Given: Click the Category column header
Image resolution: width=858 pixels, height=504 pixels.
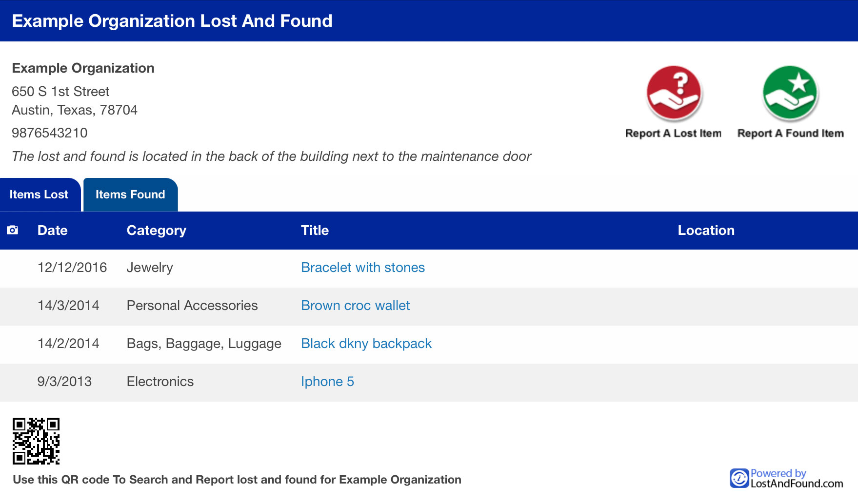Looking at the screenshot, I should tap(156, 231).
